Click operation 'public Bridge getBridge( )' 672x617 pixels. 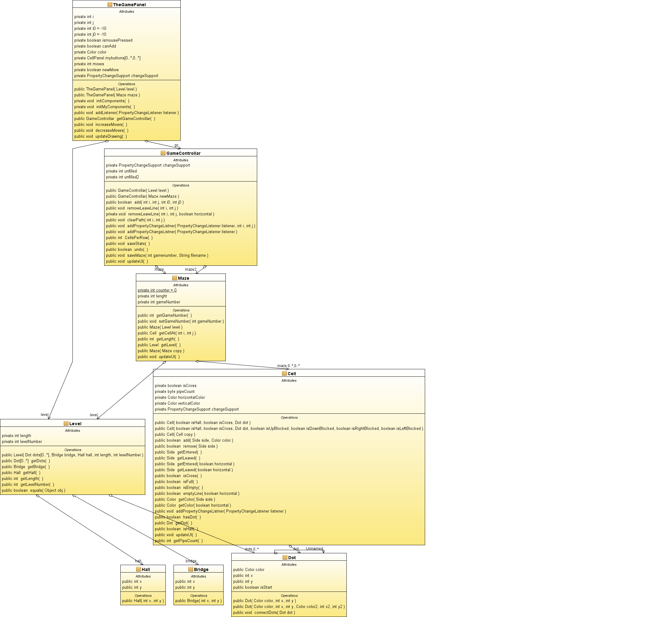coord(26,467)
